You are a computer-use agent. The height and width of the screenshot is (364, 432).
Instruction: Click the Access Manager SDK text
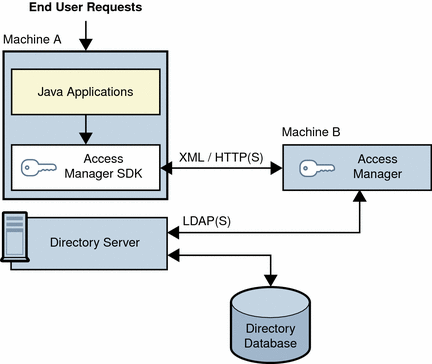[103, 166]
